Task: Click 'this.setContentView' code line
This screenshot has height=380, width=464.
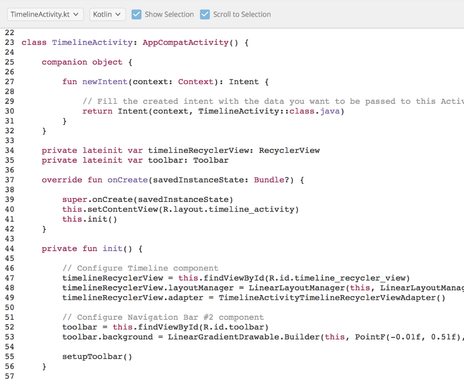Action: pyautogui.click(x=180, y=209)
